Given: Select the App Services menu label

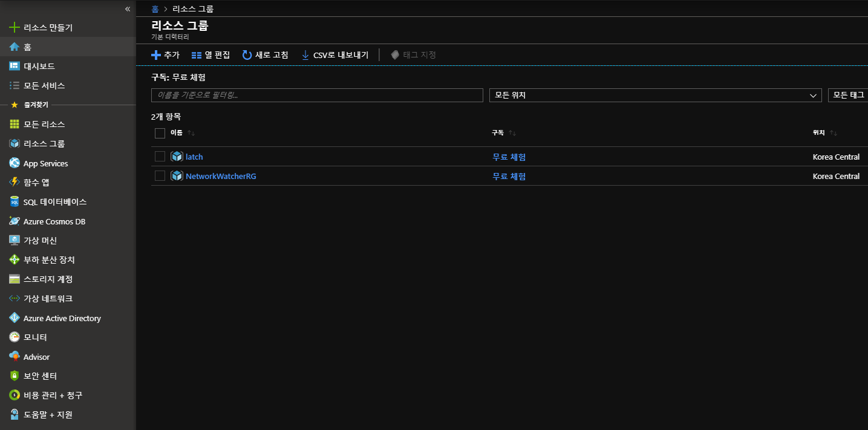Looking at the screenshot, I should click(x=46, y=163).
